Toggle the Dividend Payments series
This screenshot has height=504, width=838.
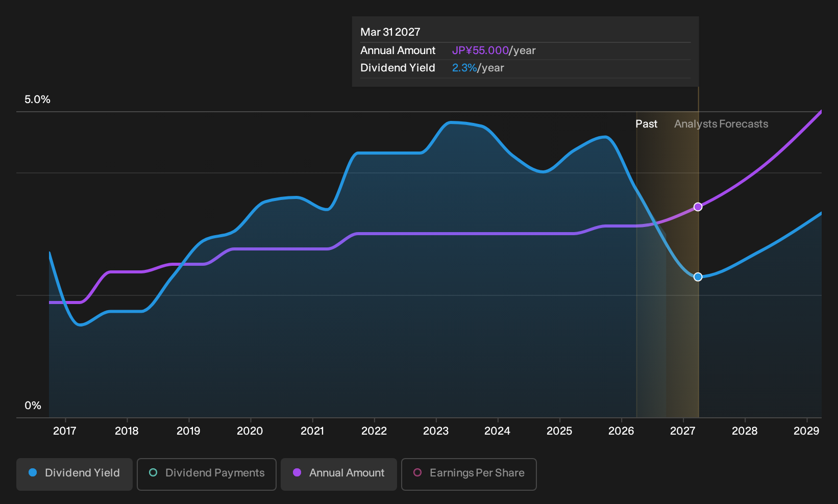tap(207, 474)
